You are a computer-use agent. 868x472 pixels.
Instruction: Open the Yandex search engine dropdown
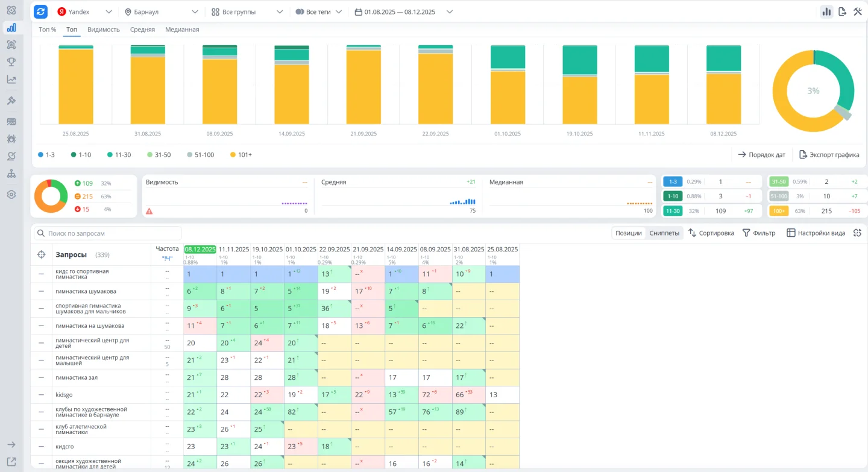pyautogui.click(x=84, y=12)
